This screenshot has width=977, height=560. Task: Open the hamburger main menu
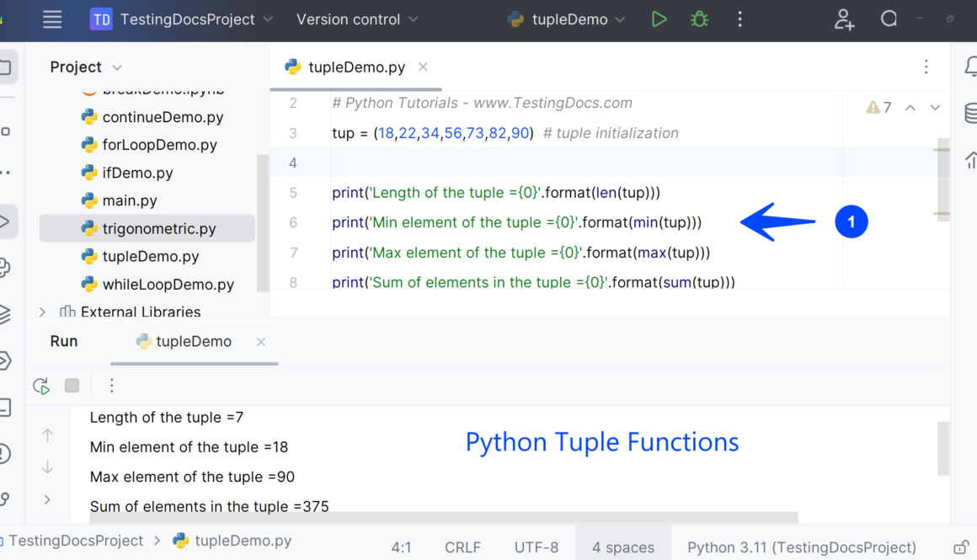coord(52,19)
